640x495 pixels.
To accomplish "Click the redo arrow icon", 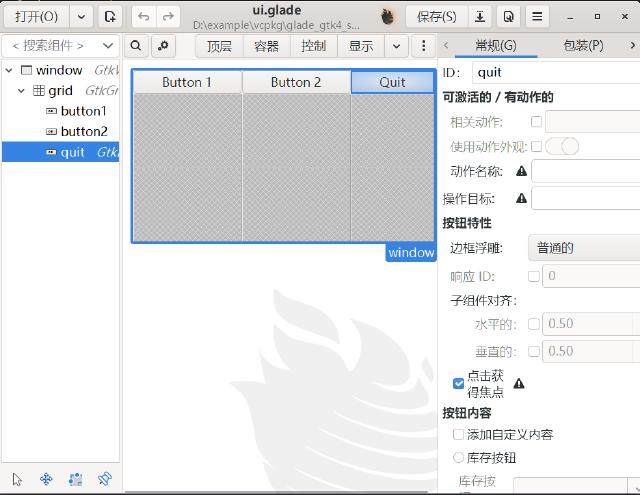I will click(x=168, y=17).
